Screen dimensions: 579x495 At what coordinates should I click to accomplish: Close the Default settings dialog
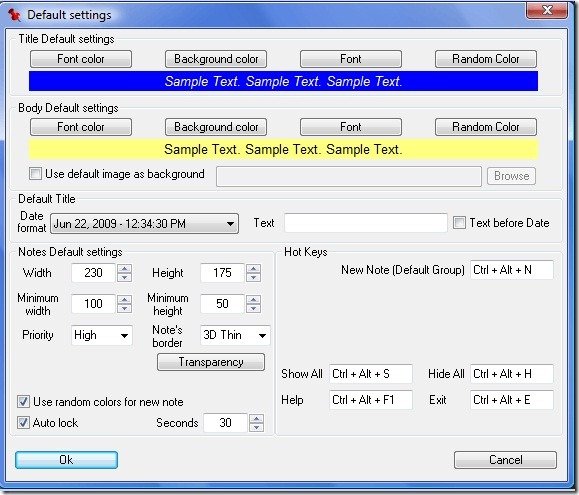pos(547,10)
